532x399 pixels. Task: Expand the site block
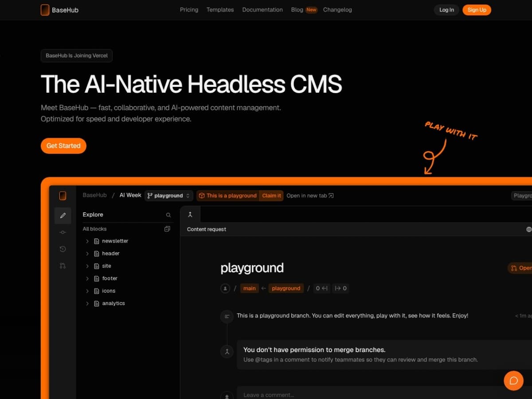coord(87,266)
